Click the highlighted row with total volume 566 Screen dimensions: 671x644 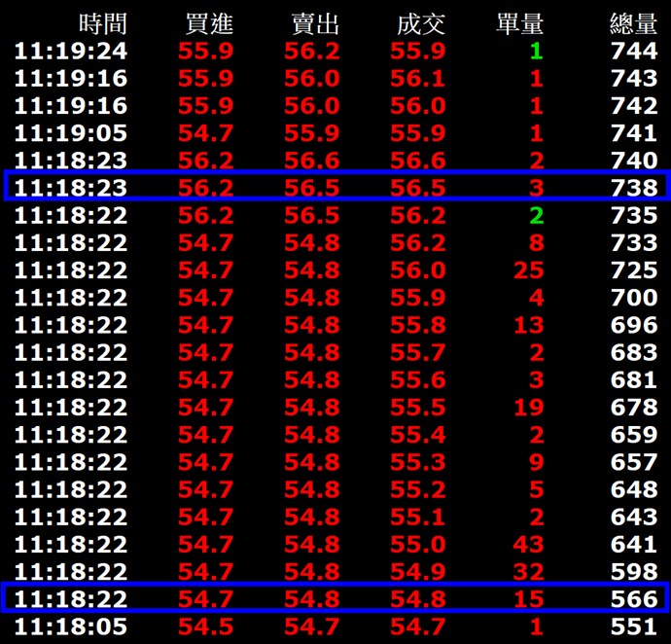335,598
